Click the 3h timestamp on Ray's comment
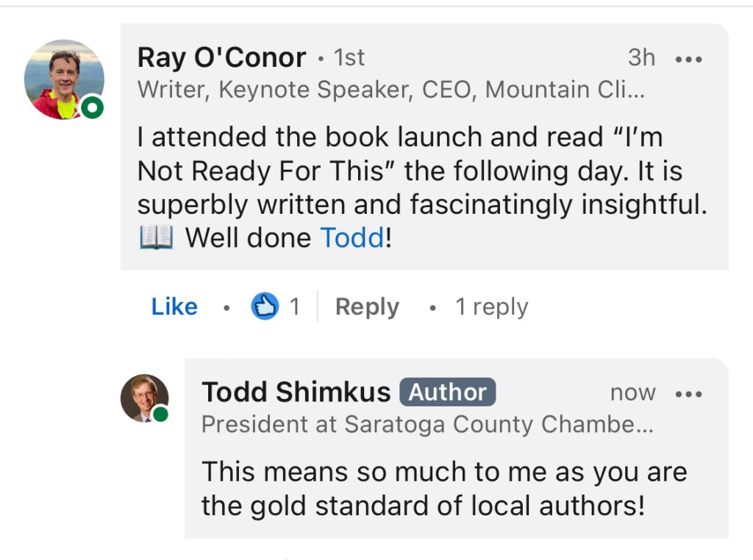The image size is (753, 560). pyautogui.click(x=641, y=57)
